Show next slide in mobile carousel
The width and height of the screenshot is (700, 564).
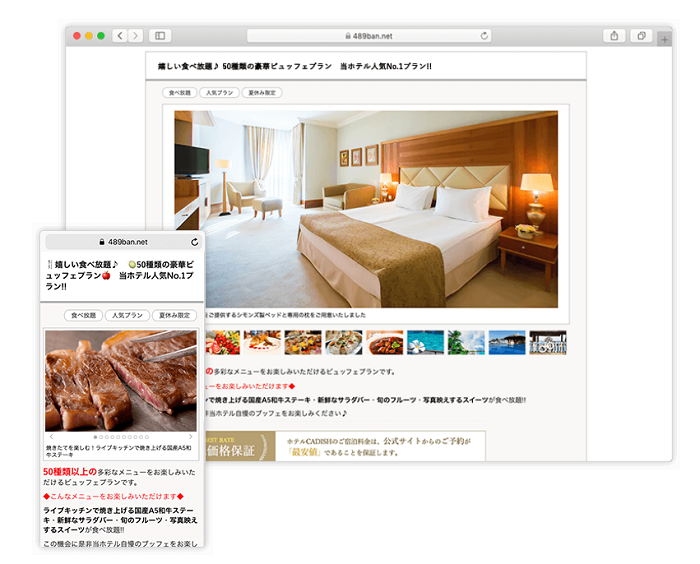(191, 437)
